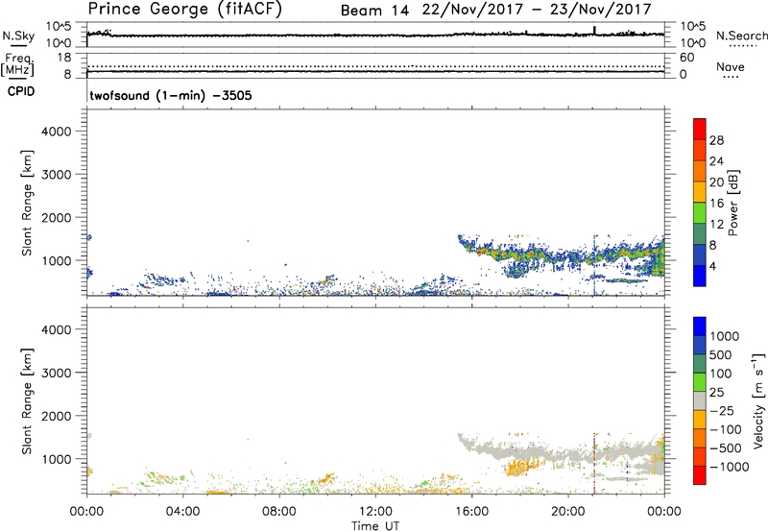The width and height of the screenshot is (768, 532).
Task: Click the date range 22/Nov/2017 – 23/Nov/2017
Action: click(537, 10)
